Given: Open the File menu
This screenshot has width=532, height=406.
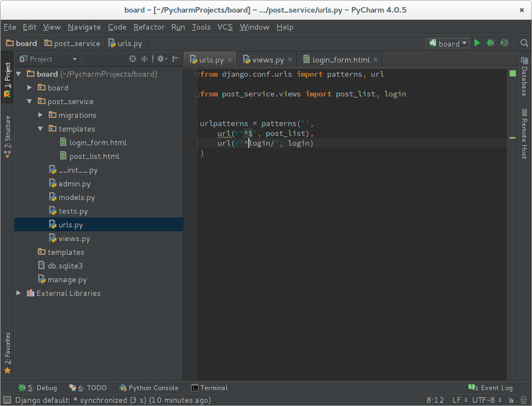Looking at the screenshot, I should 10,27.
